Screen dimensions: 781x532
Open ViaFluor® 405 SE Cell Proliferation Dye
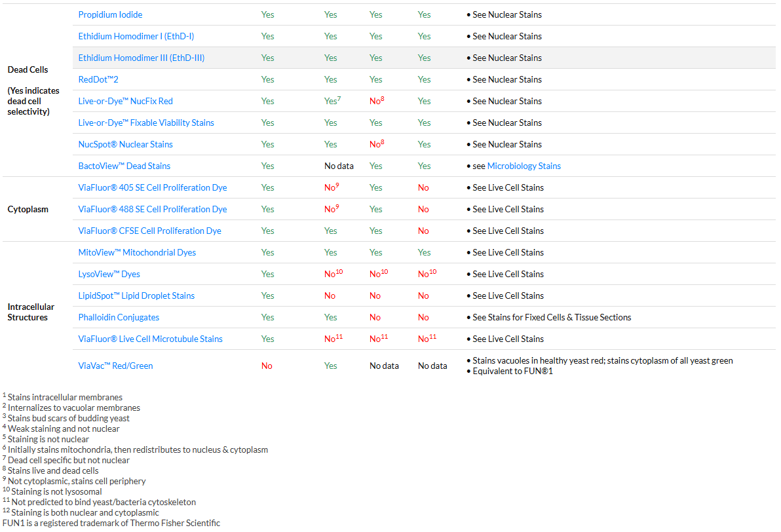tap(153, 188)
